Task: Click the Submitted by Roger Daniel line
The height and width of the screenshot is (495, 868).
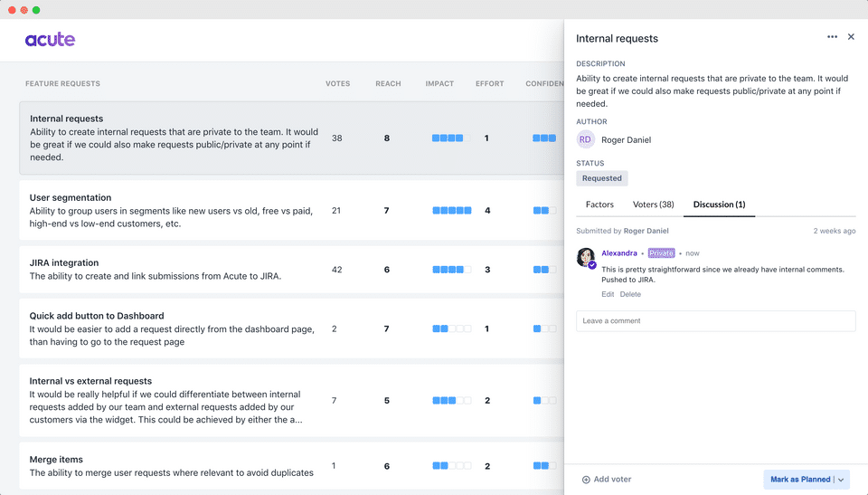Action: click(x=622, y=231)
